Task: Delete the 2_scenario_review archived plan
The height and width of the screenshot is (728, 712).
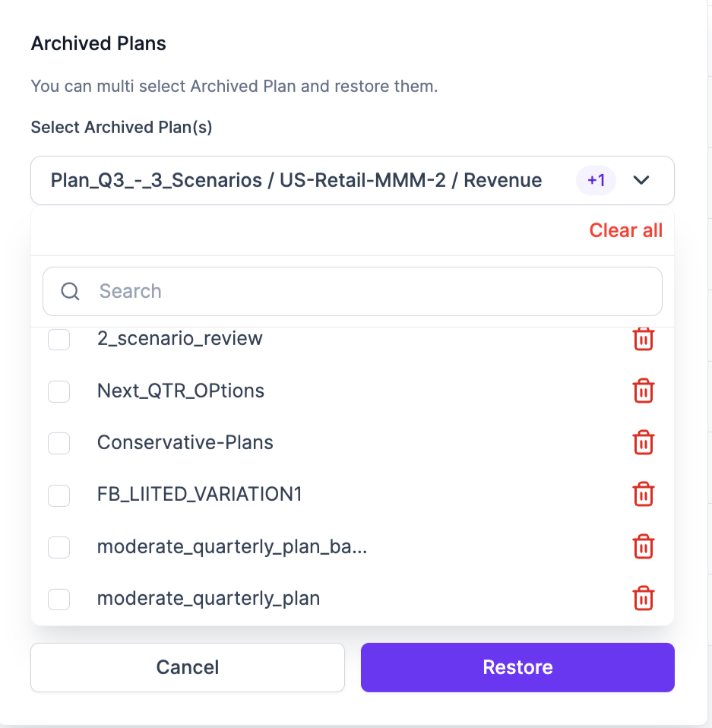Action: (x=643, y=339)
